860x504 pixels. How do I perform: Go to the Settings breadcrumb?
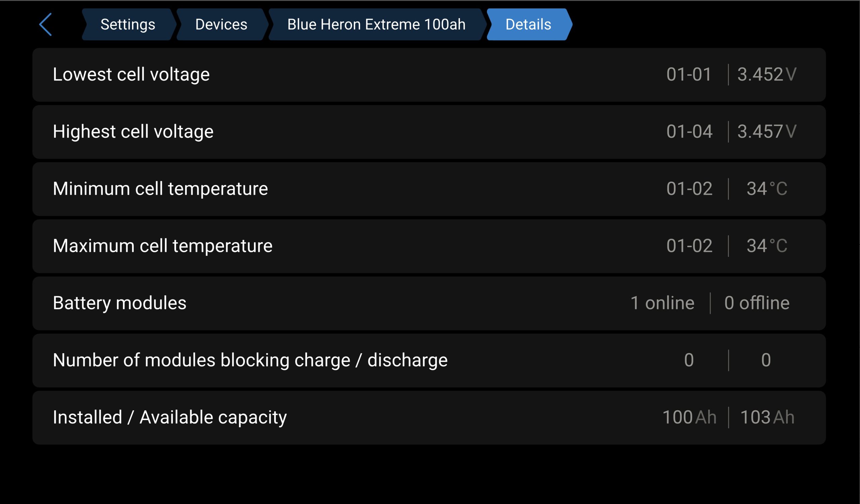[128, 25]
